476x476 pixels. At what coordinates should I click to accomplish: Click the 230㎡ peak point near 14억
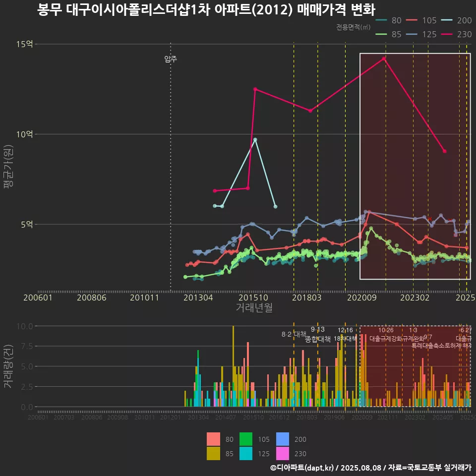(x=384, y=59)
